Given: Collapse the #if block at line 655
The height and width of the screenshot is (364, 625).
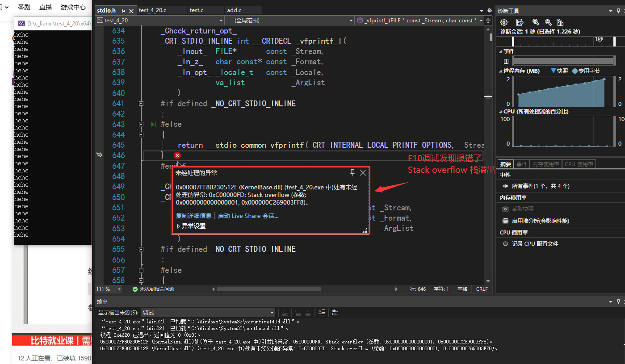Looking at the screenshot, I should point(142,249).
